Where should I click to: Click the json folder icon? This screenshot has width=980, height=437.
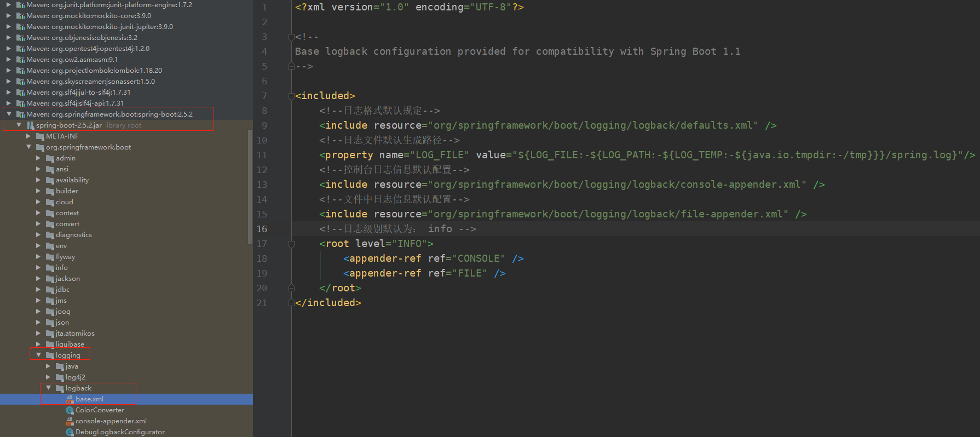click(50, 323)
